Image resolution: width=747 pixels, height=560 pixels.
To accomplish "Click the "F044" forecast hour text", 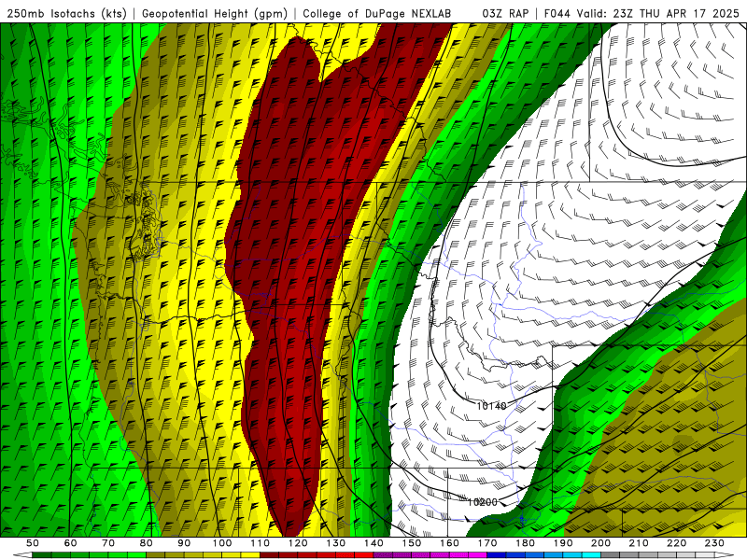I will tap(557, 13).
